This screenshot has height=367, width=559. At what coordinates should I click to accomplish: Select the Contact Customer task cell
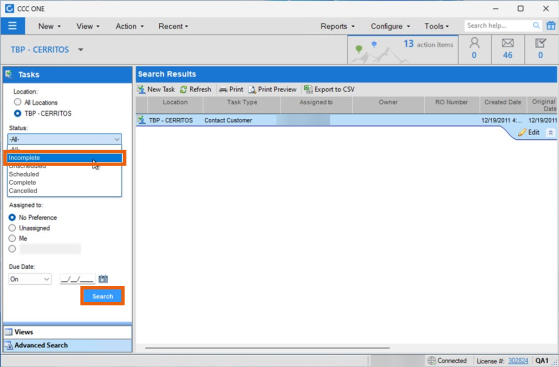228,121
